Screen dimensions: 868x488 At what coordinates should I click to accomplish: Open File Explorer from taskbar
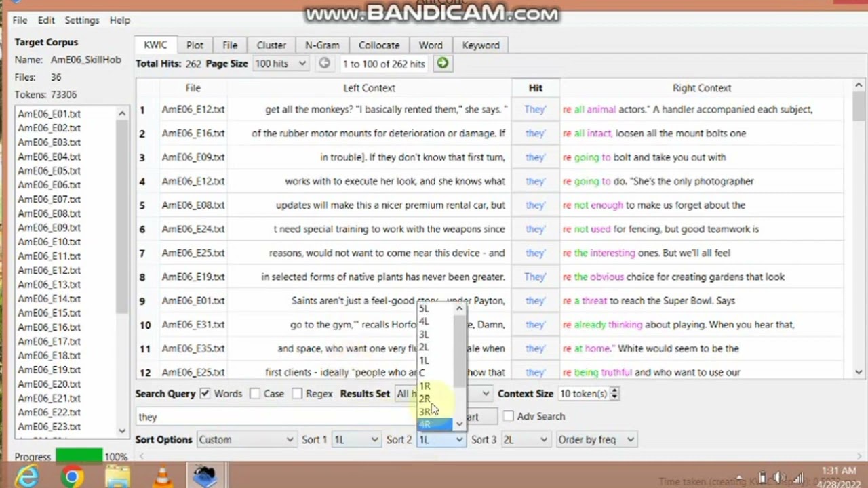tap(117, 477)
